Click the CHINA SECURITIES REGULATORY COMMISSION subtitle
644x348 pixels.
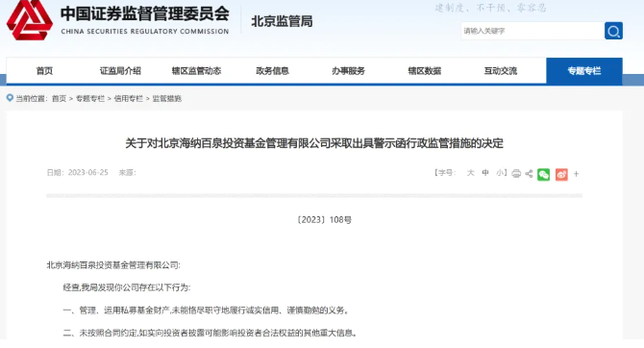click(x=145, y=32)
